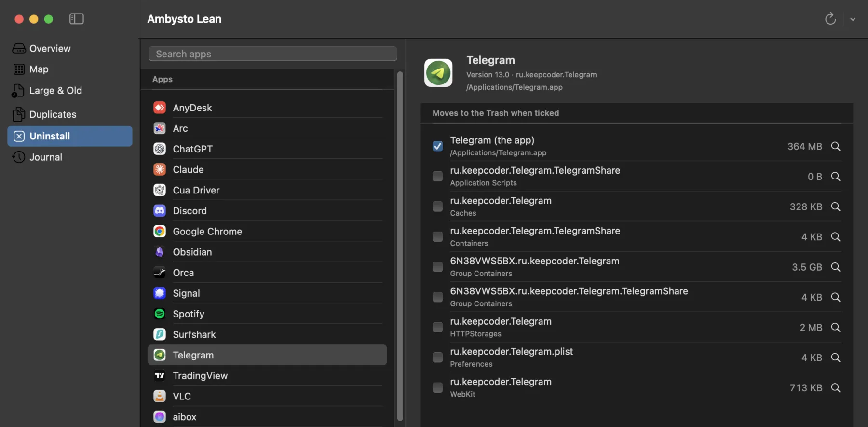The width and height of the screenshot is (868, 427).
Task: Reveal the Preferences plist via magnifier
Action: [x=836, y=358]
